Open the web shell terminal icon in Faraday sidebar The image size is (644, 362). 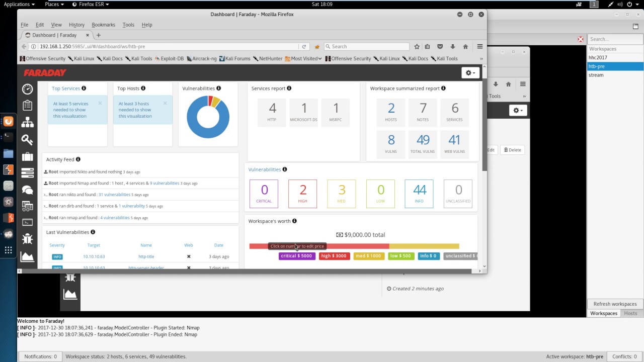27,222
